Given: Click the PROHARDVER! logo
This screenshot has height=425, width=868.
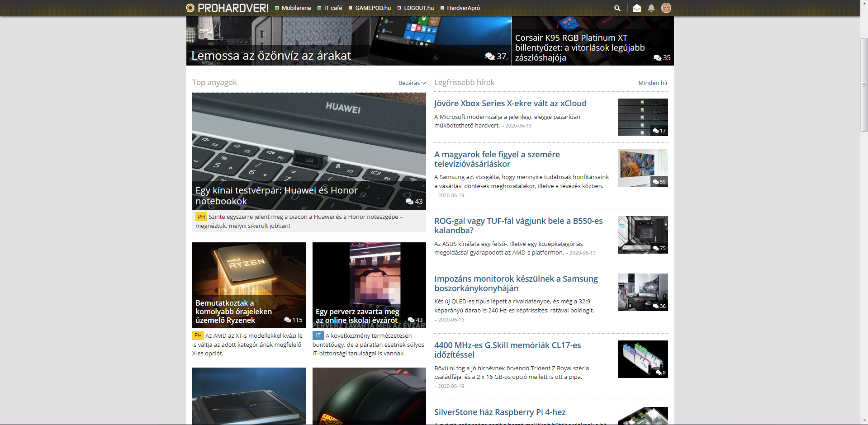Looking at the screenshot, I should click(227, 8).
